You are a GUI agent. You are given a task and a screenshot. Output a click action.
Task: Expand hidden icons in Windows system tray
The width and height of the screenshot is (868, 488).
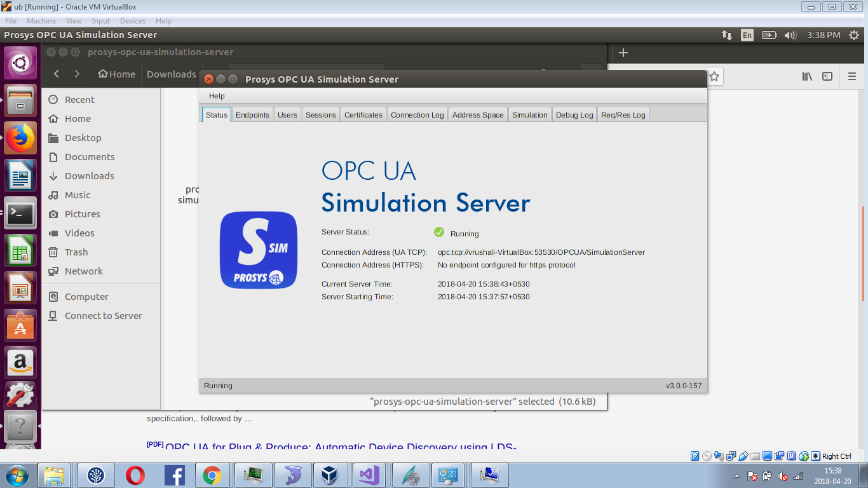(x=736, y=476)
